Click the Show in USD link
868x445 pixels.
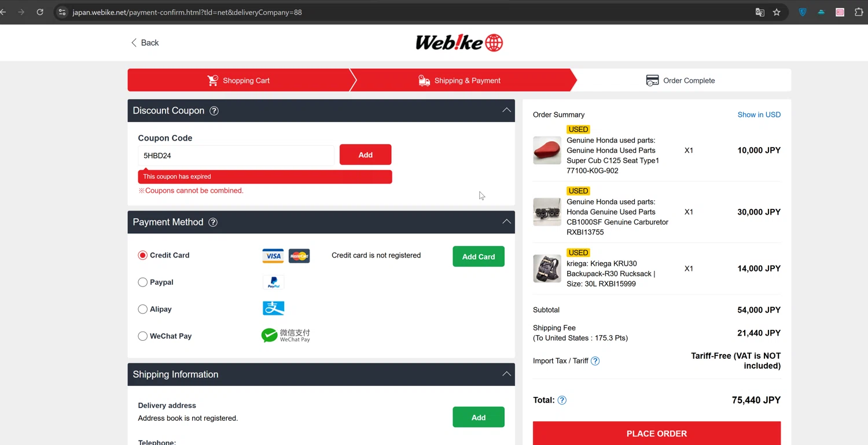pos(759,115)
